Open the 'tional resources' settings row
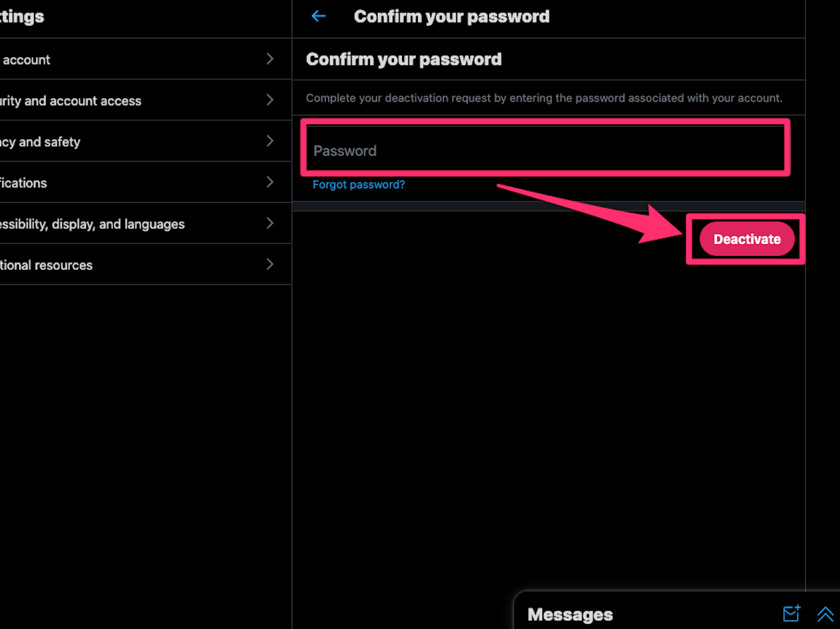The image size is (840, 629). pos(145,264)
